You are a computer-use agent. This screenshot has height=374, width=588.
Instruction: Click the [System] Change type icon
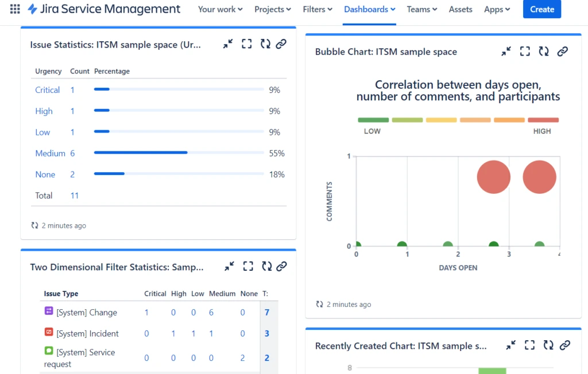point(49,311)
